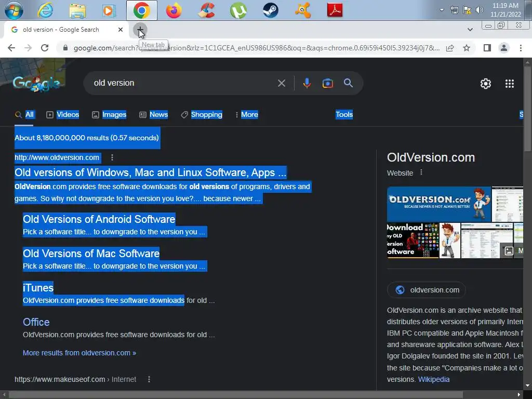Switch to News results tab
This screenshot has width=532, height=399.
click(x=154, y=115)
